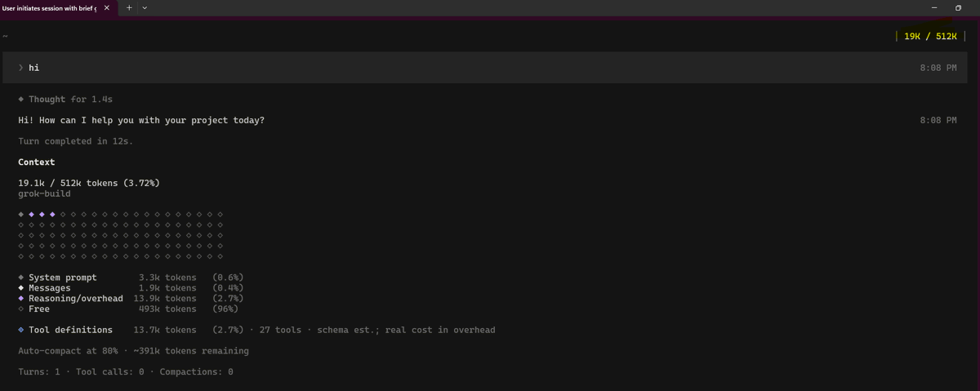
Task: Click the Messages legend diamond
Action: tap(21, 288)
